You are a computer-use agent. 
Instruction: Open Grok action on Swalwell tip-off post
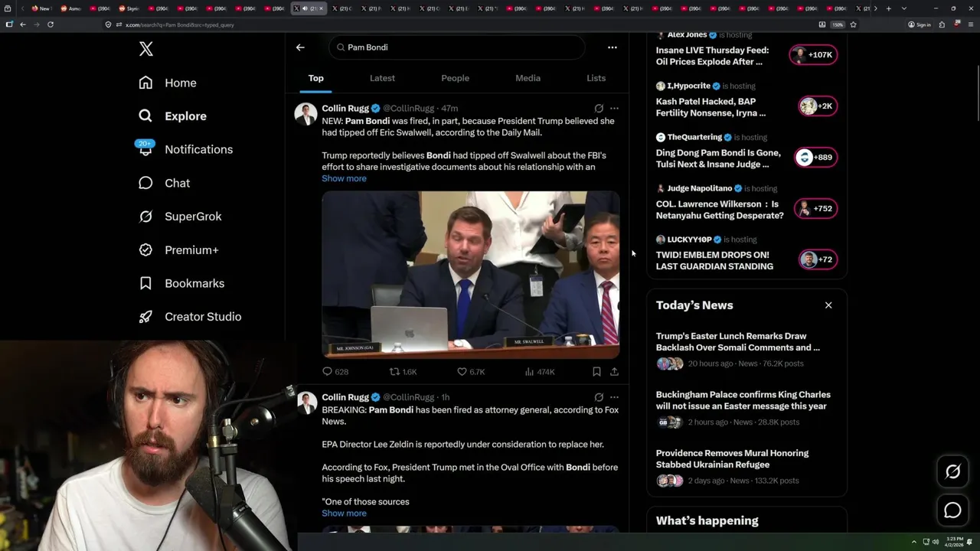tap(599, 109)
